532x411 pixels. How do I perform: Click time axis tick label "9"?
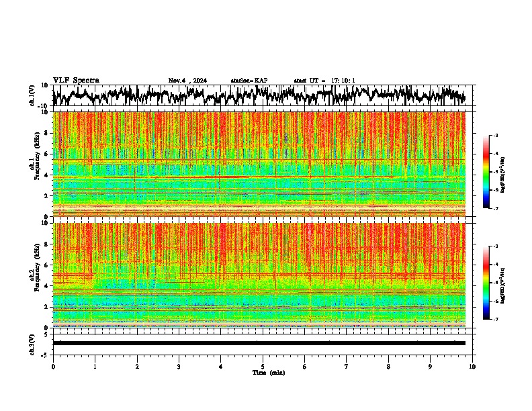(430, 367)
